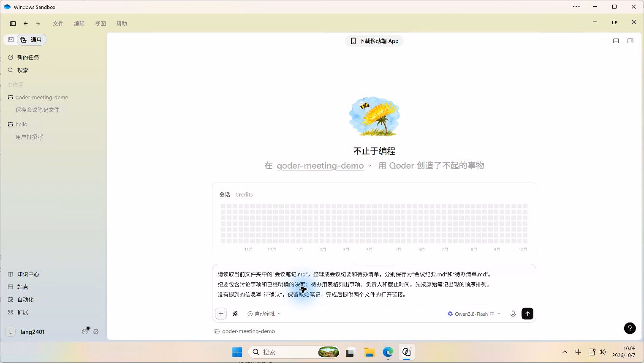The width and height of the screenshot is (644, 363).
Task: Open the usage gauge icon
Action: point(85,332)
